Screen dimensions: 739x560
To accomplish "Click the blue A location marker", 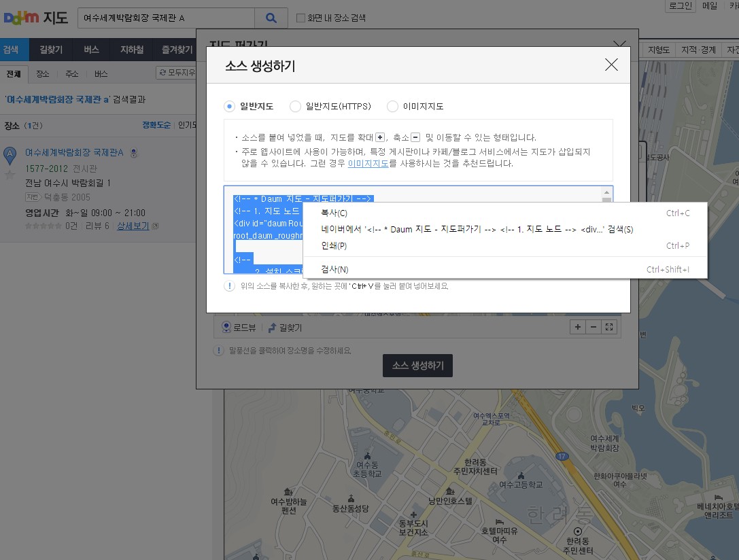I will coord(10,156).
